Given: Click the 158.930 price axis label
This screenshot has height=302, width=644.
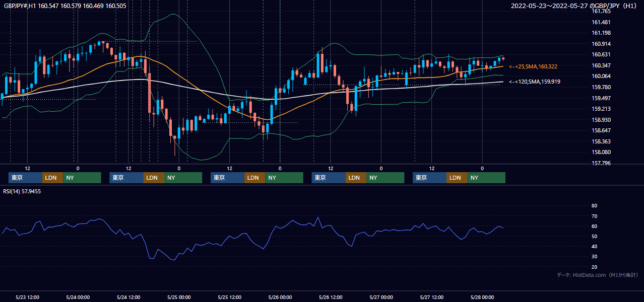Looking at the screenshot, I should (601, 120).
